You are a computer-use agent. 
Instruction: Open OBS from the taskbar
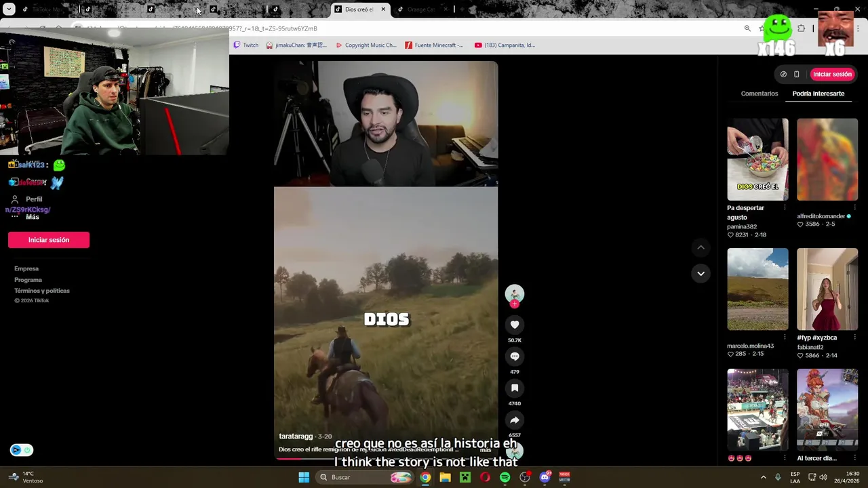(x=525, y=477)
